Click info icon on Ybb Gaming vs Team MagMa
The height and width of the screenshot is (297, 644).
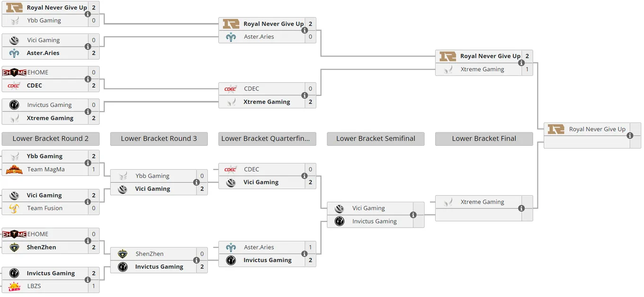click(88, 163)
